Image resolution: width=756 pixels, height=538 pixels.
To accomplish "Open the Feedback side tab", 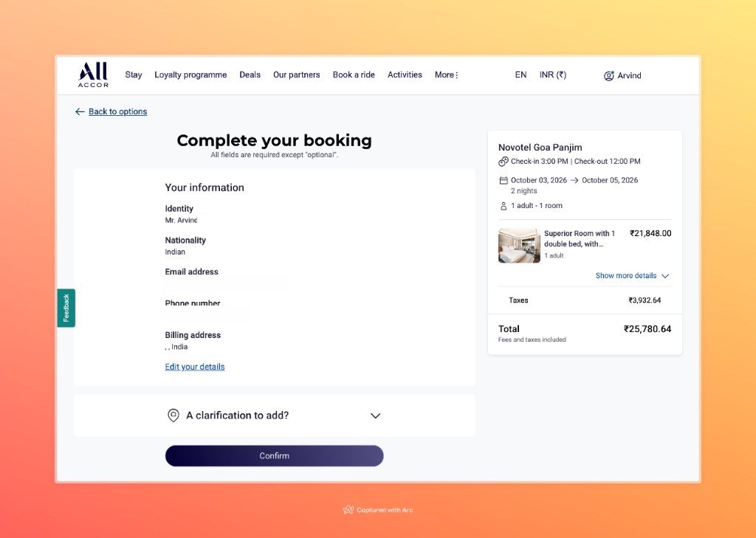I will click(66, 308).
